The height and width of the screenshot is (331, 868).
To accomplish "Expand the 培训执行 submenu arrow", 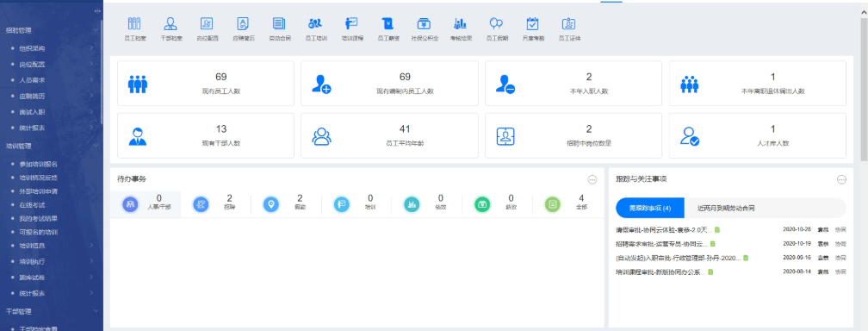I will pos(90,261).
